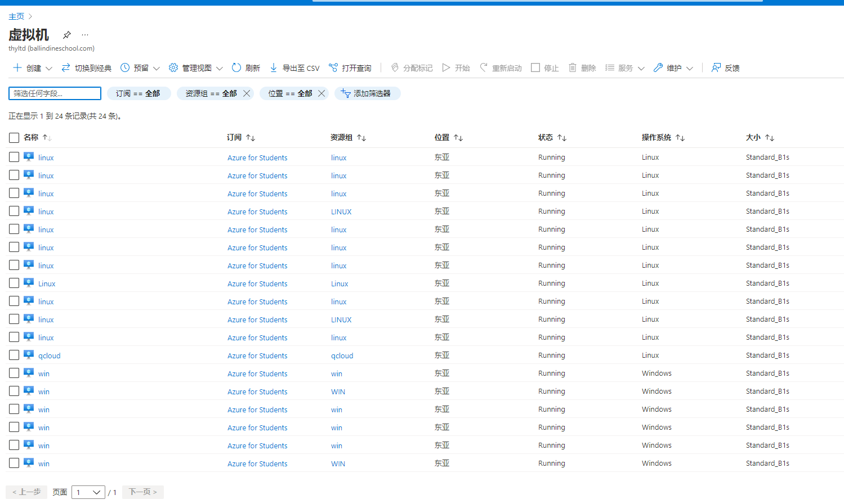Screen dimensions: 844x504
Task: Open the qcloud VM name link
Action: 50,355
